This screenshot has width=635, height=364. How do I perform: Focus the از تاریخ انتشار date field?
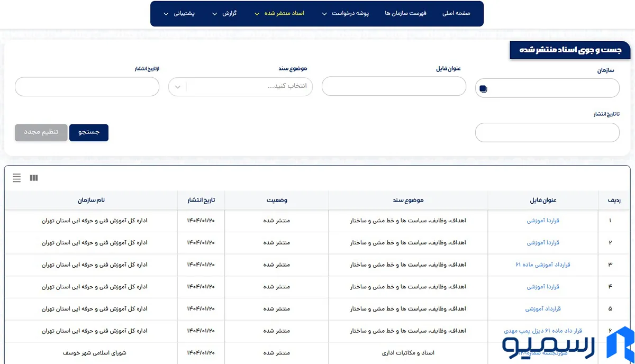pyautogui.click(x=87, y=86)
